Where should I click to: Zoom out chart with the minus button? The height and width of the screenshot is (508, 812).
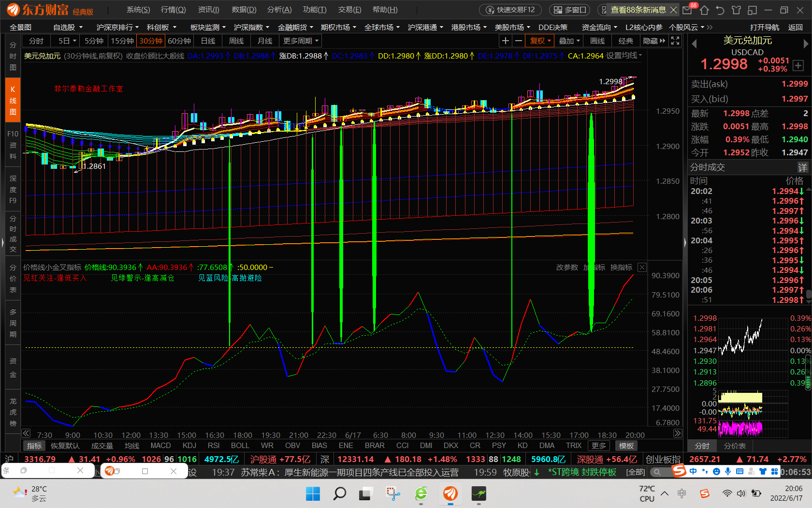(x=519, y=41)
